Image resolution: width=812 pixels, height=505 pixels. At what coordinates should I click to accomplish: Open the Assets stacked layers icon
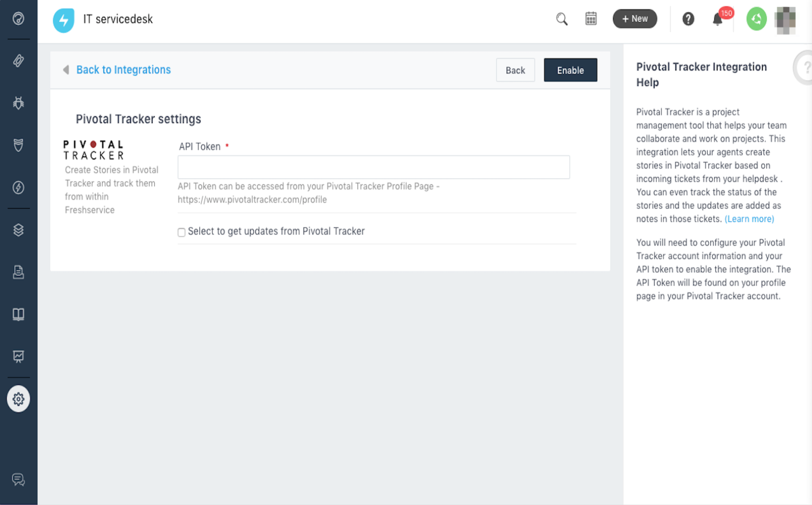point(18,230)
